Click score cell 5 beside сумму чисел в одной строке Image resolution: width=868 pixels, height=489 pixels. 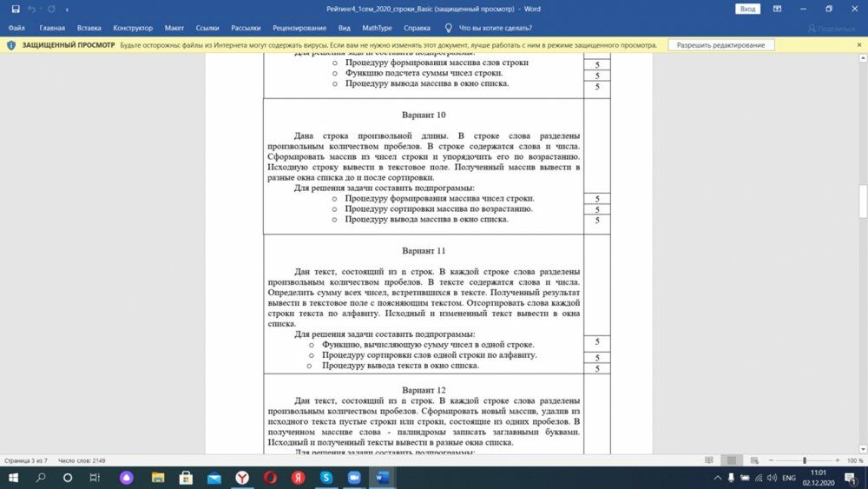(597, 342)
